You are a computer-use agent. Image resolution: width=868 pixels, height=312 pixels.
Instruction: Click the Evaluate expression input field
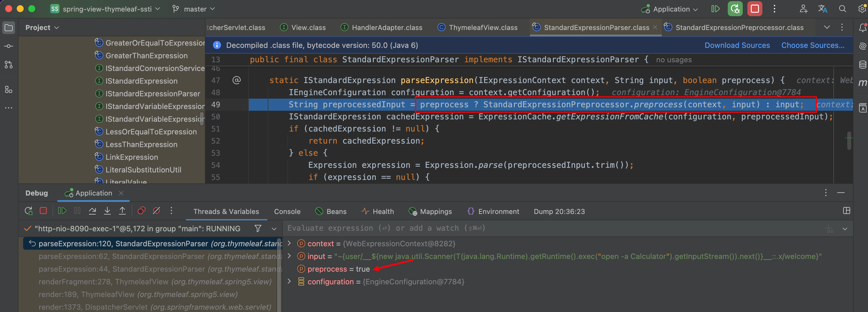[x=553, y=228]
